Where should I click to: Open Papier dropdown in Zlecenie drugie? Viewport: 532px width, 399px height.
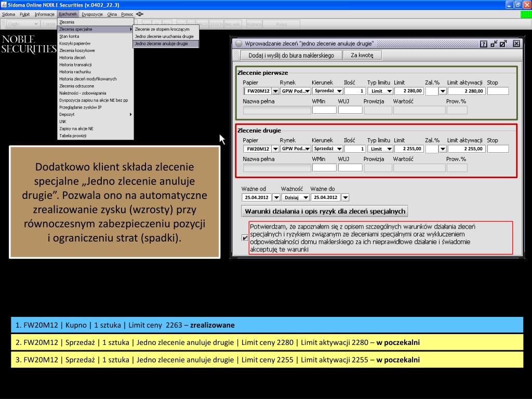(275, 149)
